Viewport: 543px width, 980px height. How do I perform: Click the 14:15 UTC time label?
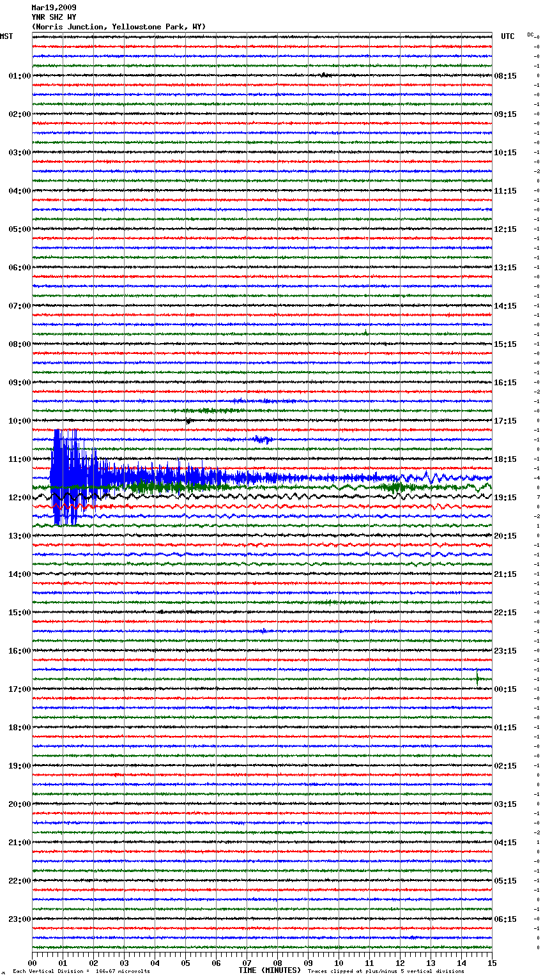(x=505, y=306)
